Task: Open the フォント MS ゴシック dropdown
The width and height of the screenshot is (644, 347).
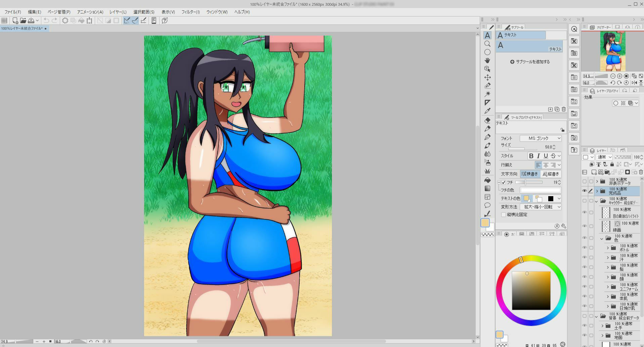Action: point(541,138)
